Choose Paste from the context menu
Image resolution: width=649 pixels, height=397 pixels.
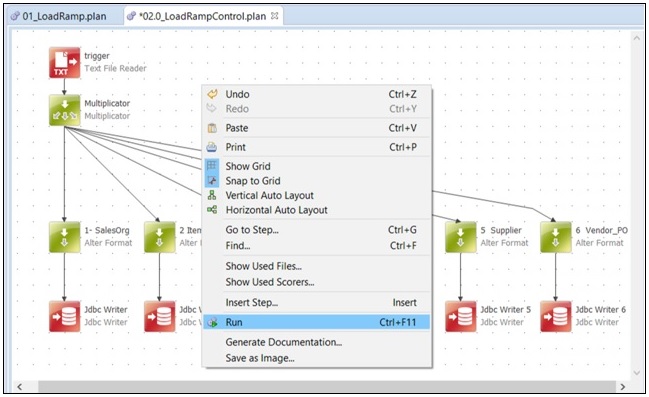point(317,128)
